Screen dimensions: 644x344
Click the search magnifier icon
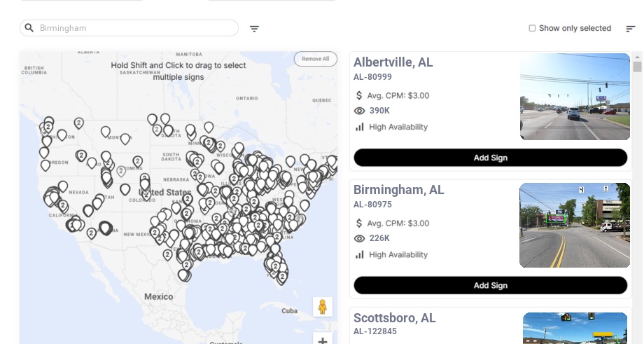(29, 28)
